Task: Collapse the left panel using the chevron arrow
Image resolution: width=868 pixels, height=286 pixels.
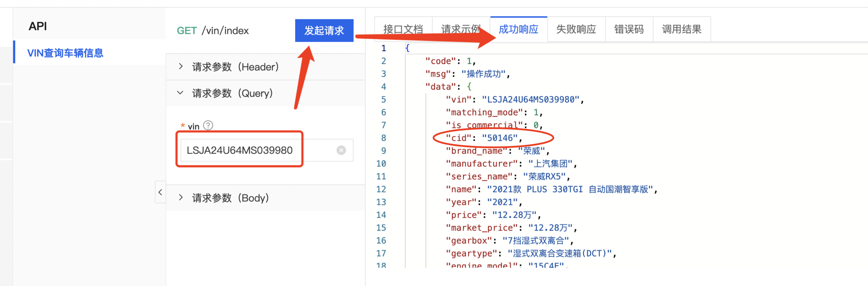Action: [x=161, y=192]
